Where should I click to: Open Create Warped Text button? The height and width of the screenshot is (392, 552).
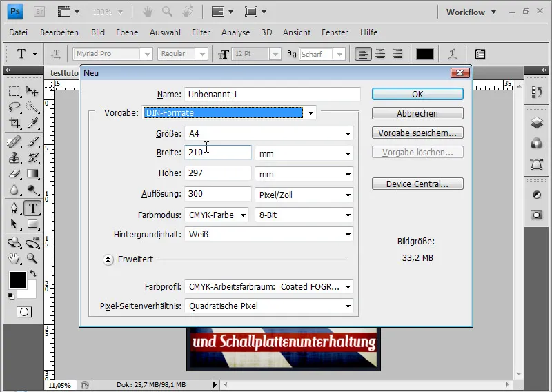pyautogui.click(x=453, y=54)
